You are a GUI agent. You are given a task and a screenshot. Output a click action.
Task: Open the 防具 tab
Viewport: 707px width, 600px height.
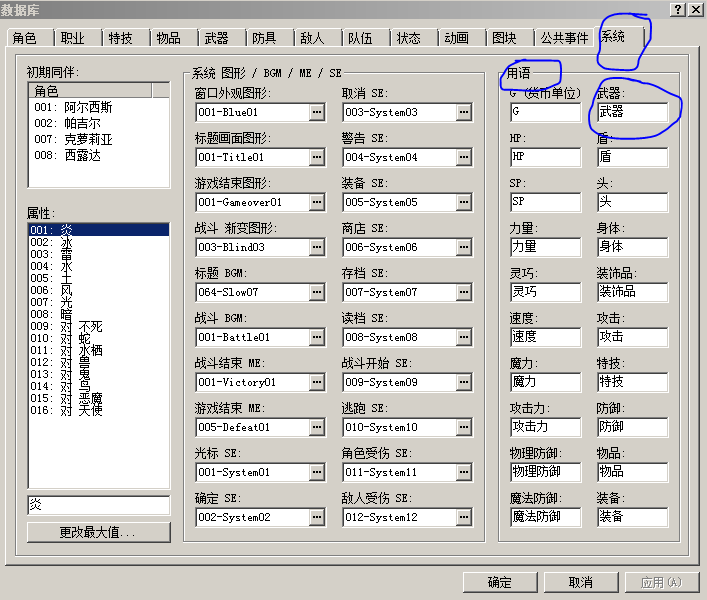270,38
